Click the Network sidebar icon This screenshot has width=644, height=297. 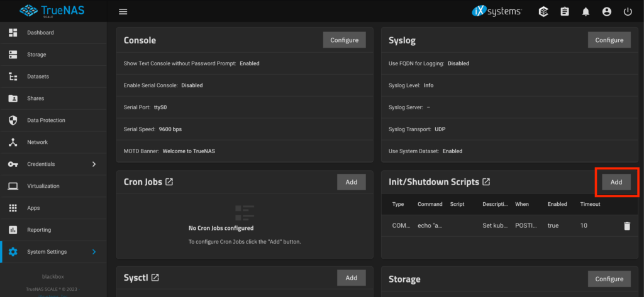coord(13,143)
